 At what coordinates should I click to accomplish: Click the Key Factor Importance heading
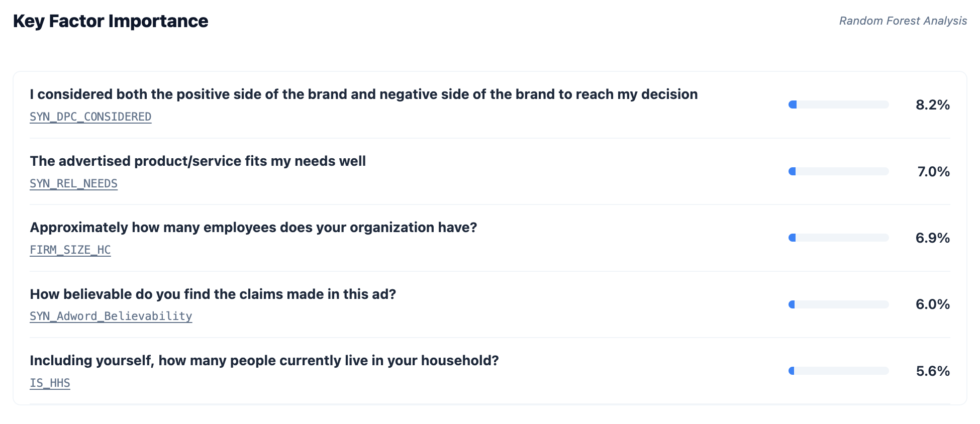pos(111,21)
